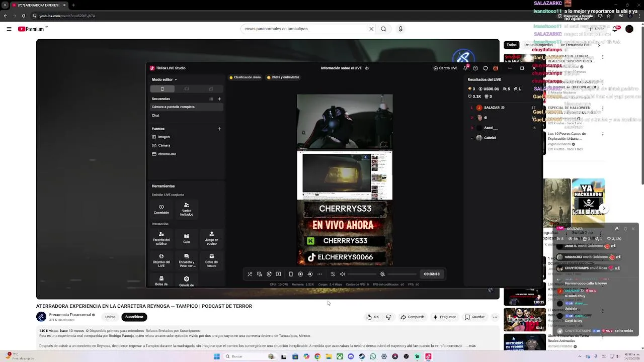Open TikTok Studio notifications bell

(465, 68)
